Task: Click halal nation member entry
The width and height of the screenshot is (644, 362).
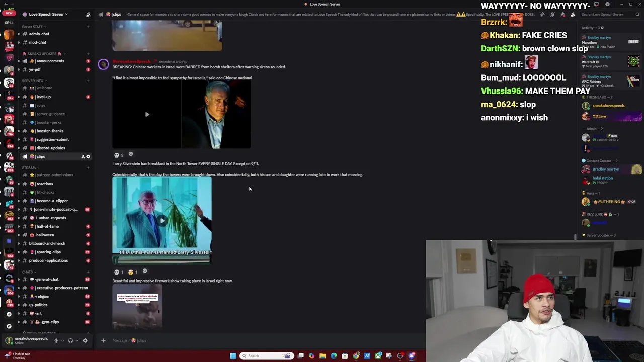Action: pyautogui.click(x=612, y=180)
